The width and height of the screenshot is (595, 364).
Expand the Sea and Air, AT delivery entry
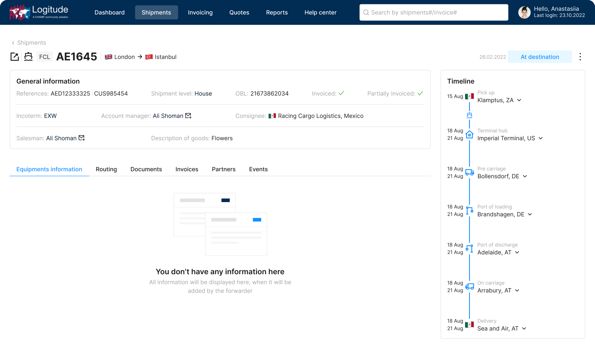point(524,328)
